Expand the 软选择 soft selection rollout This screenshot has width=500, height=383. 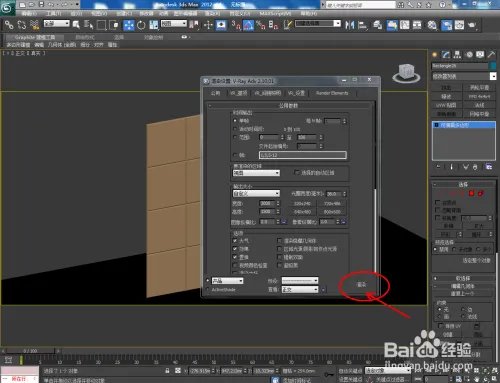coord(463,278)
